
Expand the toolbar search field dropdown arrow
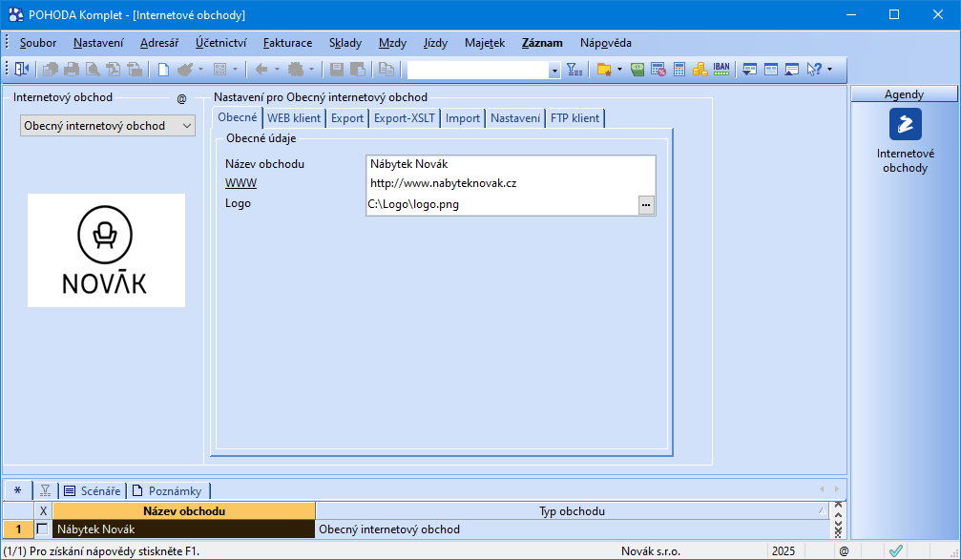(554, 70)
